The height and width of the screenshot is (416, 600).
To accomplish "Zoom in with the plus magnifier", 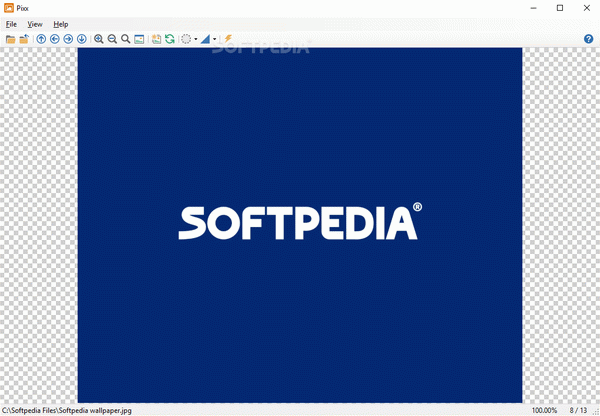I will pyautogui.click(x=99, y=39).
